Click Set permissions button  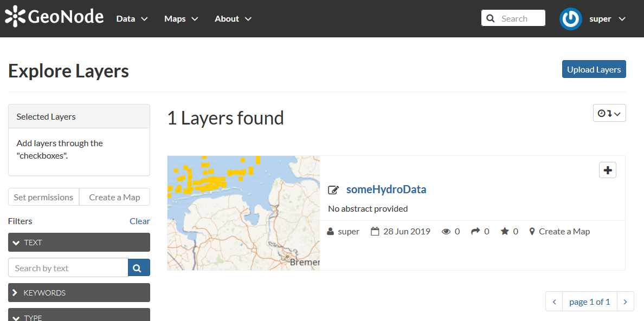pos(43,197)
